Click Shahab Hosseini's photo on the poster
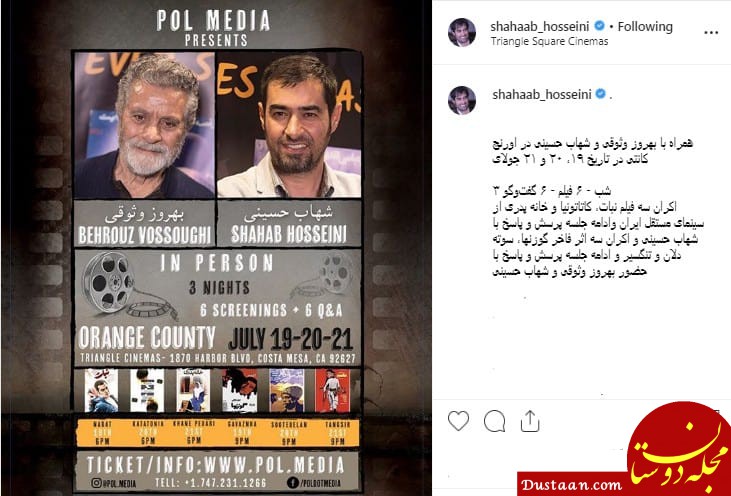The image size is (731, 496). click(289, 125)
